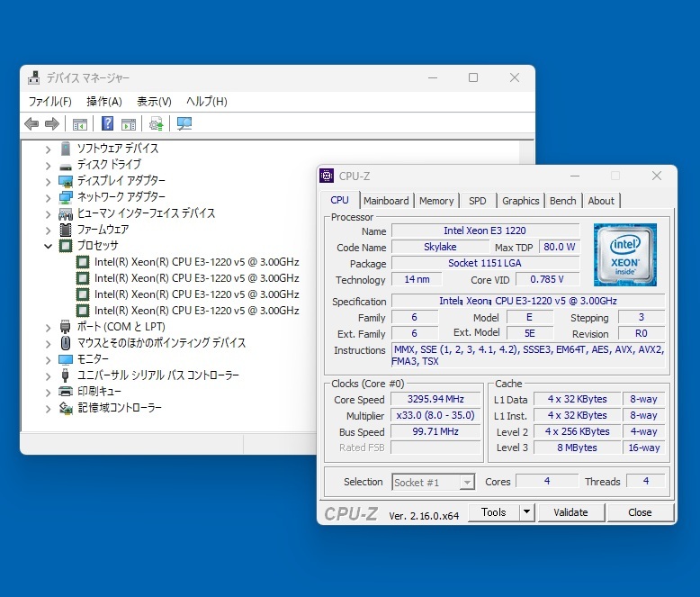This screenshot has height=597, width=700.
Task: Click the Intel Xeon inside logo
Action: pos(624,255)
